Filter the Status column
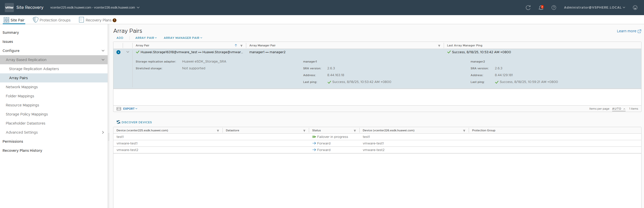Viewport: 644px width, 208px height. click(355, 131)
